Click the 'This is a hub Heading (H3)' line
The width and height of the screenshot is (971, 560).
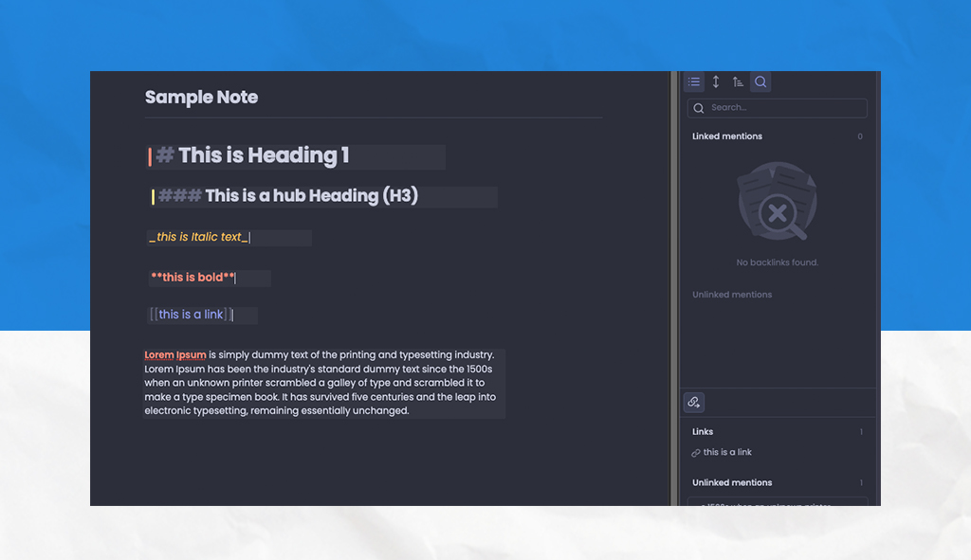click(x=311, y=196)
